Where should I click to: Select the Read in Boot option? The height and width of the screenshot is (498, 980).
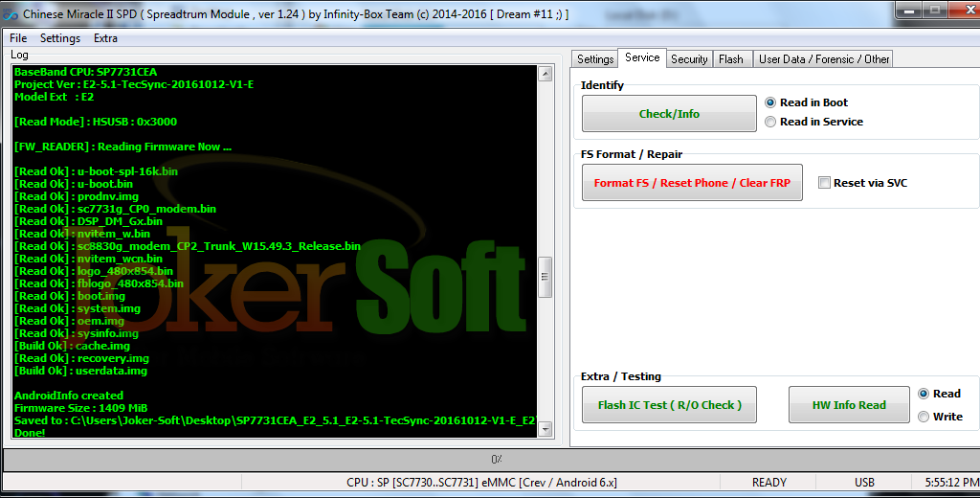tap(807, 102)
